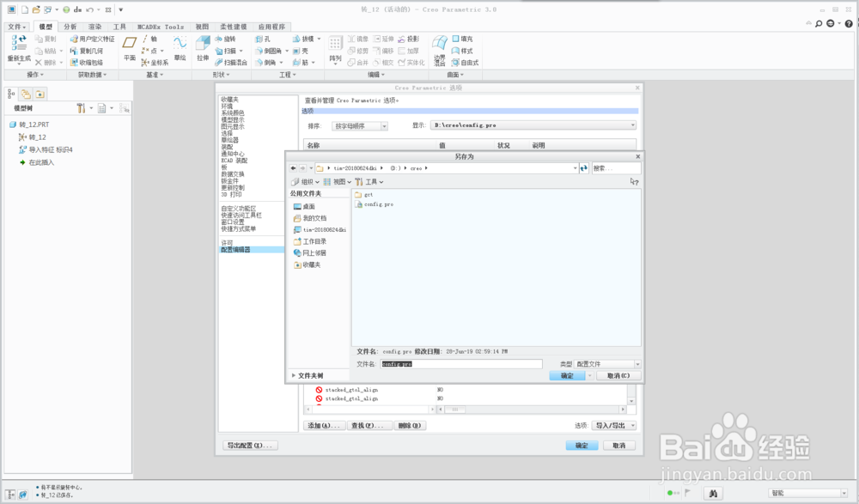Screen dimensions: 859x504
Task: Open the 文件 menu in ribbon
Action: [16, 27]
